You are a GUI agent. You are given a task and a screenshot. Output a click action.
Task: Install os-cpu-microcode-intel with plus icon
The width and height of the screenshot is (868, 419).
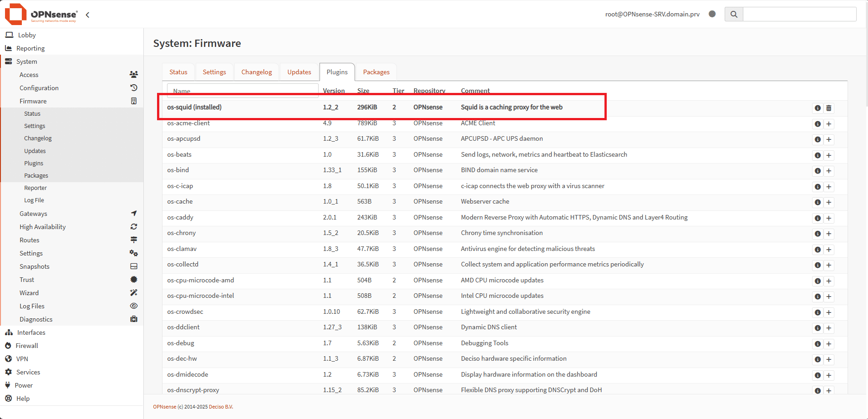coord(829,296)
